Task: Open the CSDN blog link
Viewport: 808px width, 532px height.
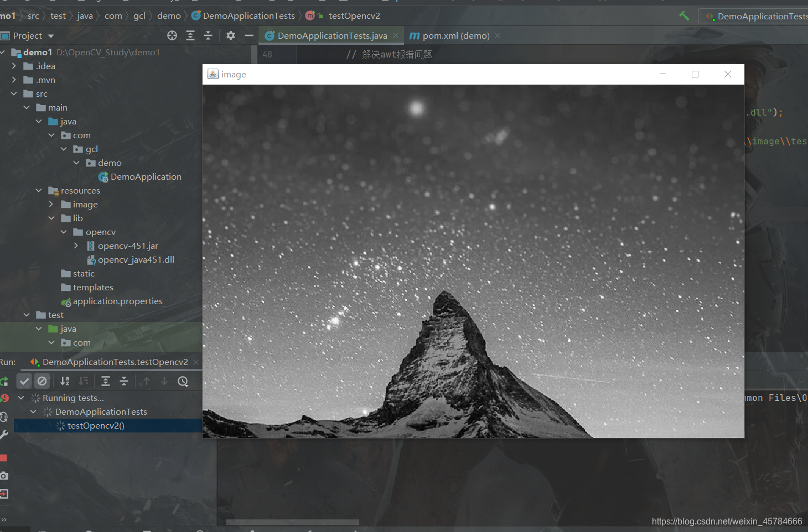Action: [726, 520]
